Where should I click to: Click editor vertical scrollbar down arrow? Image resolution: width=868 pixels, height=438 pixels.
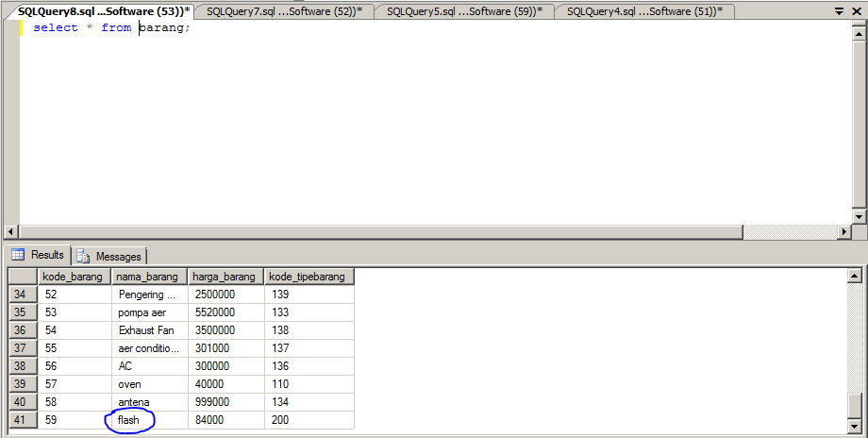point(859,217)
